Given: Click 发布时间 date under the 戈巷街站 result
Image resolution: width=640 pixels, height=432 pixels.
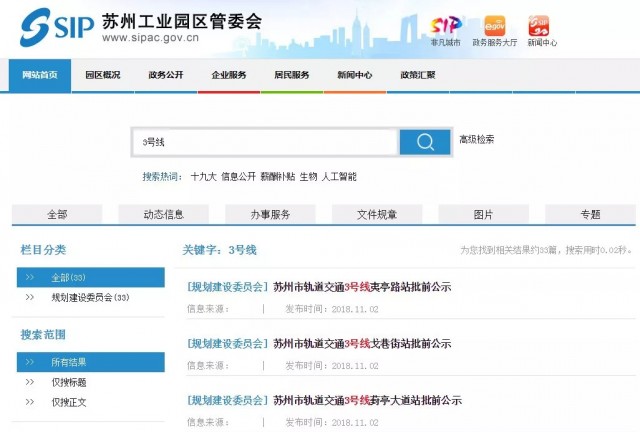Looking at the screenshot, I should pos(332,366).
